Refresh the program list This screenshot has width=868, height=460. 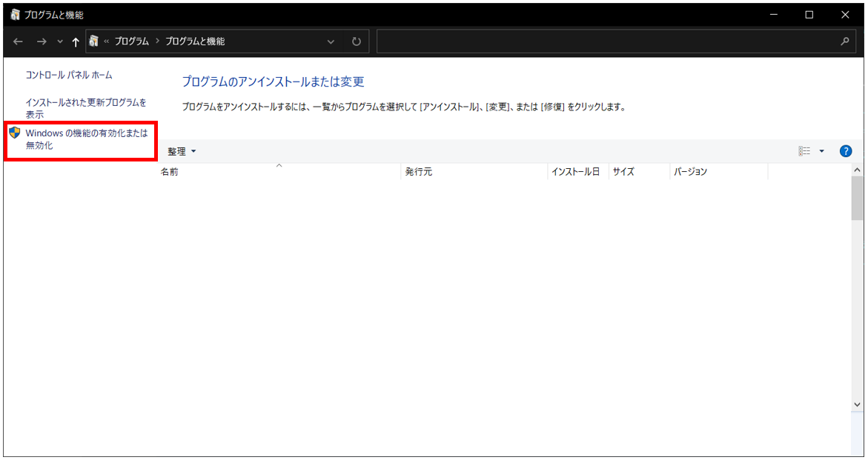[x=357, y=41]
